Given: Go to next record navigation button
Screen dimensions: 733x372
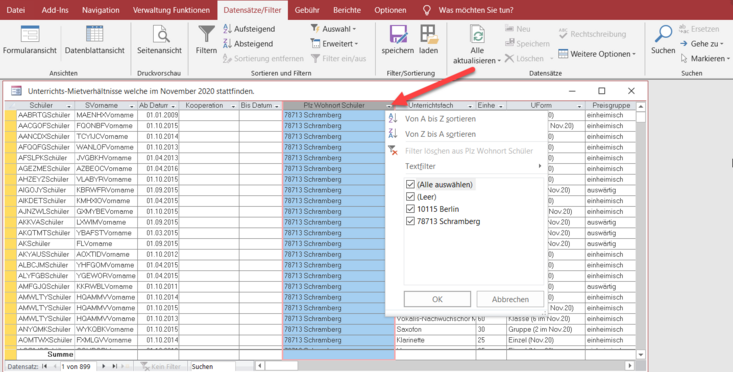Looking at the screenshot, I should [x=104, y=366].
